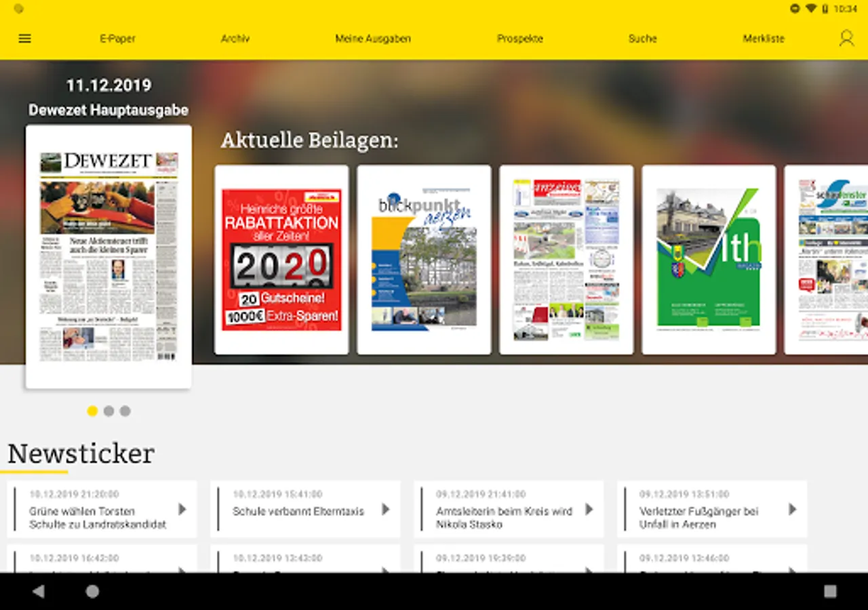868x610 pixels.
Task: Click the 09.12.2019 21:41:00 timestamp
Action: point(481,494)
